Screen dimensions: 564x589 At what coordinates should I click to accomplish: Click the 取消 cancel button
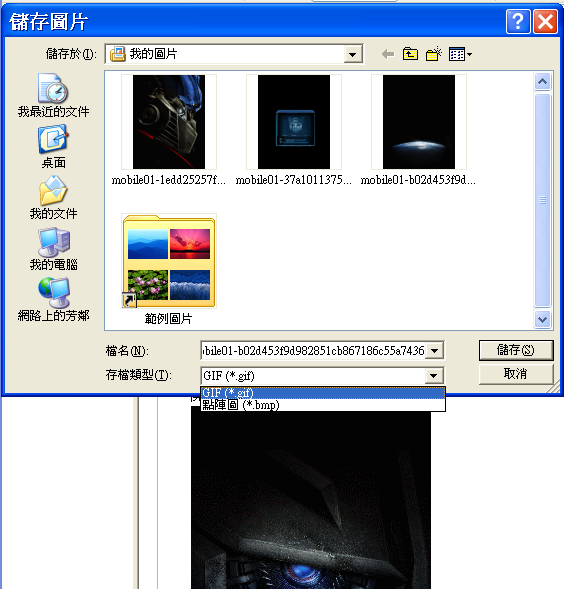(x=516, y=374)
